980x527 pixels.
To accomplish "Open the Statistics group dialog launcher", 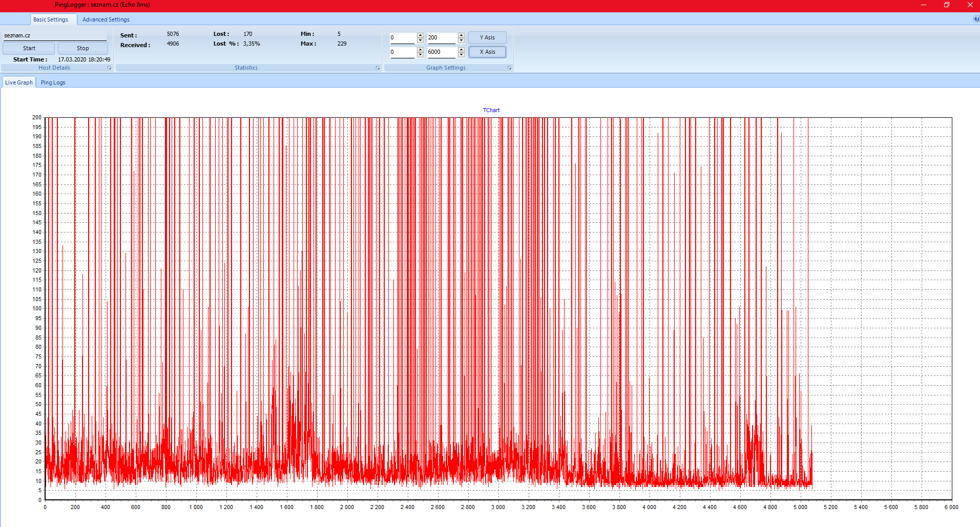I will (378, 68).
